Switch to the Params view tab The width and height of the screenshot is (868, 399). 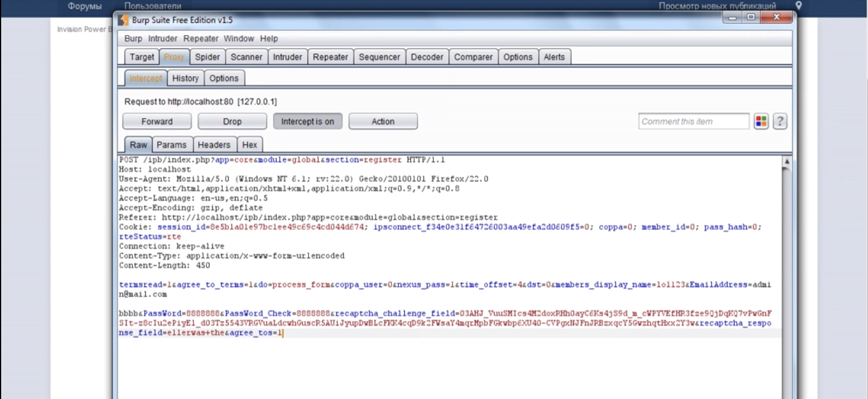[x=171, y=145]
